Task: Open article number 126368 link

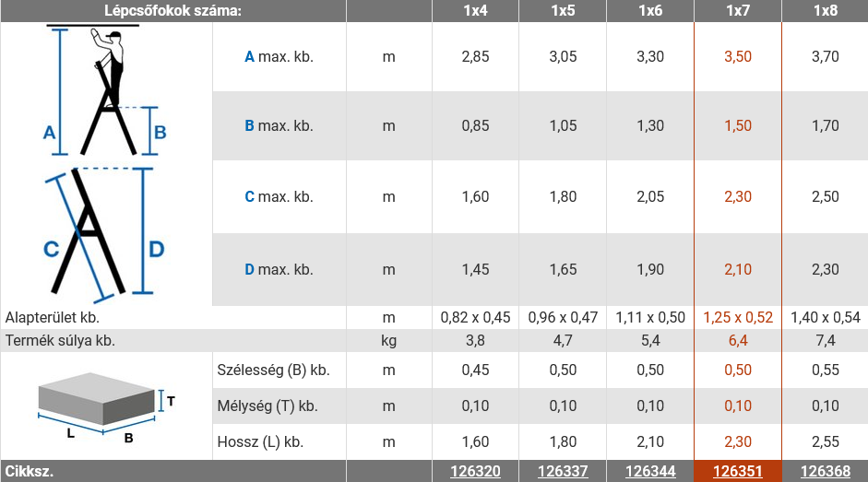Action: (x=825, y=471)
